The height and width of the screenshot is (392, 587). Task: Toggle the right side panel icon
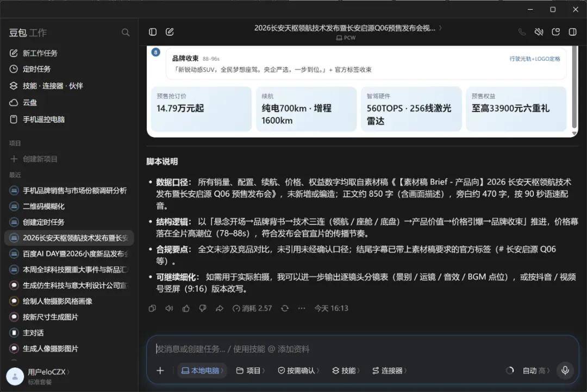click(x=573, y=32)
